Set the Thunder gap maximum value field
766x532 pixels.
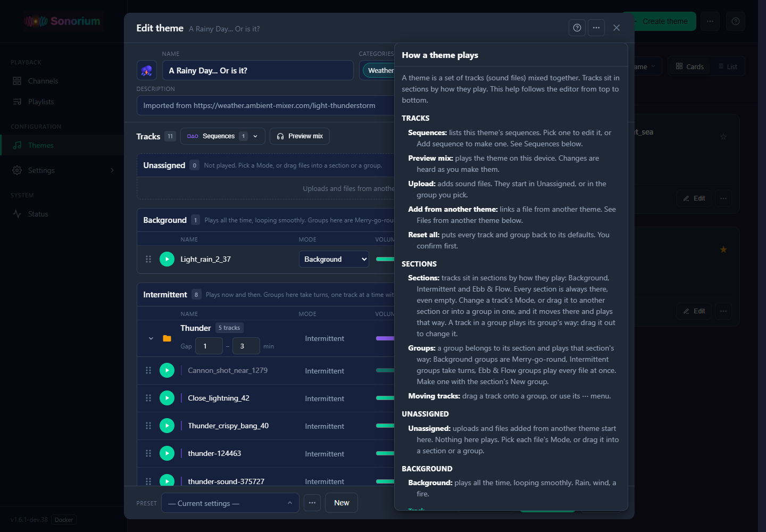point(246,346)
